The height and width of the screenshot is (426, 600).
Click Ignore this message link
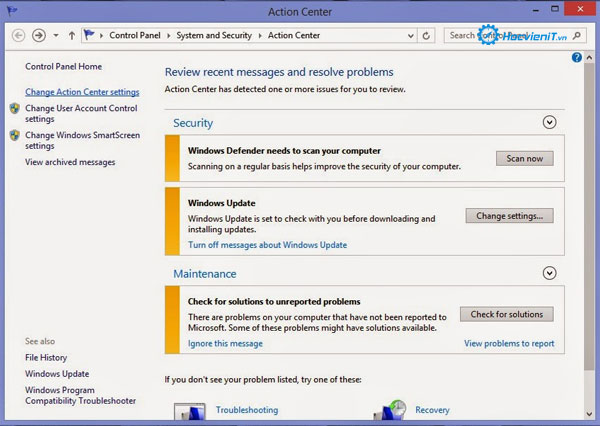pos(225,344)
